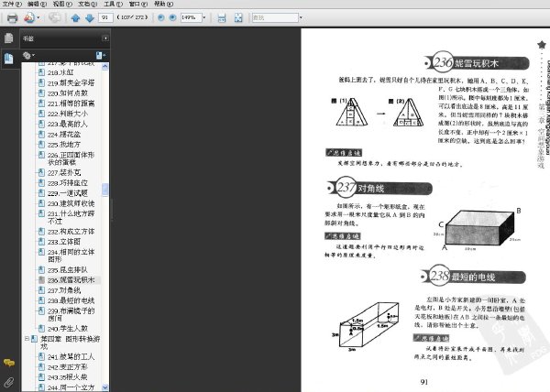This screenshot has height=392, width=550.
Task: Collapse the 书签 bookmarks panel button
Action: point(104,38)
